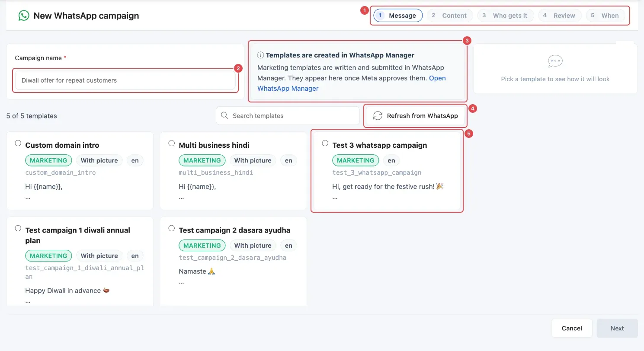Go to step 5 When
The width and height of the screenshot is (644, 351).
pos(606,16)
